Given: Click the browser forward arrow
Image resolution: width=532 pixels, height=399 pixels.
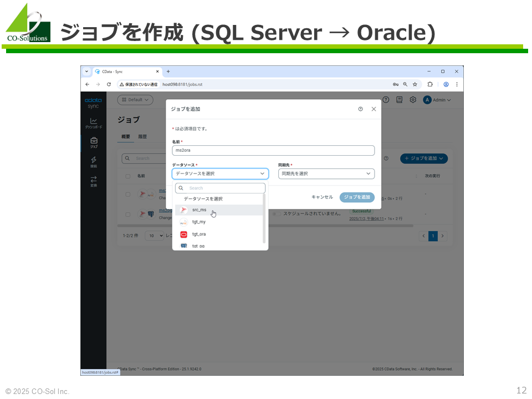Looking at the screenshot, I should (x=98, y=84).
